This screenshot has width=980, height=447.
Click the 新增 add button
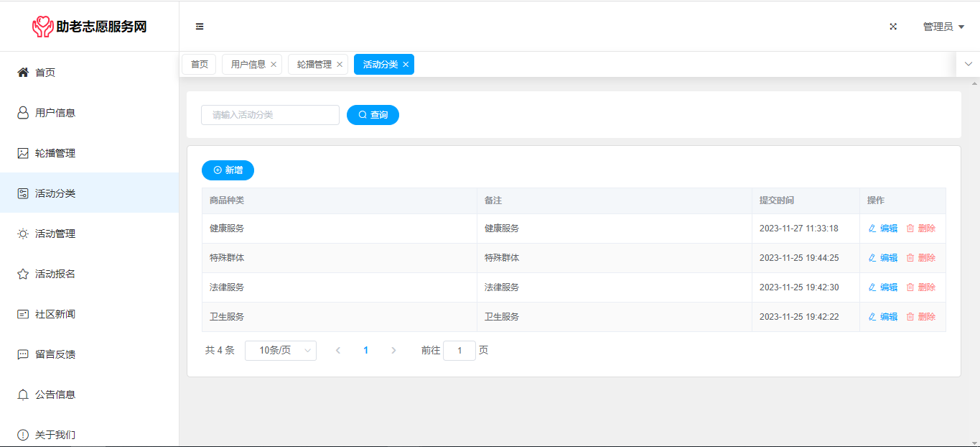coord(228,170)
